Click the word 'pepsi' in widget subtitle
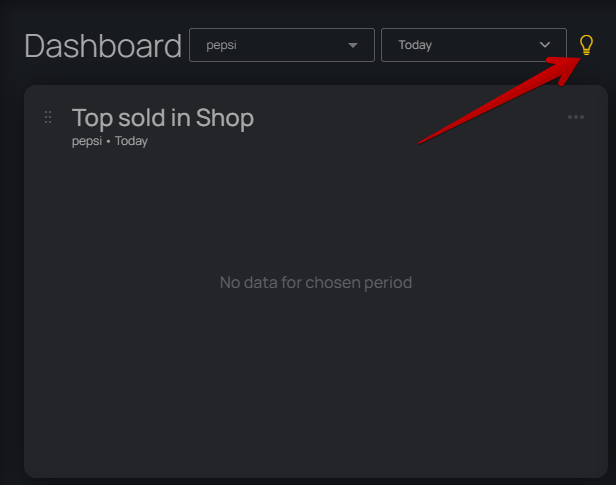The height and width of the screenshot is (485, 616). [88, 141]
